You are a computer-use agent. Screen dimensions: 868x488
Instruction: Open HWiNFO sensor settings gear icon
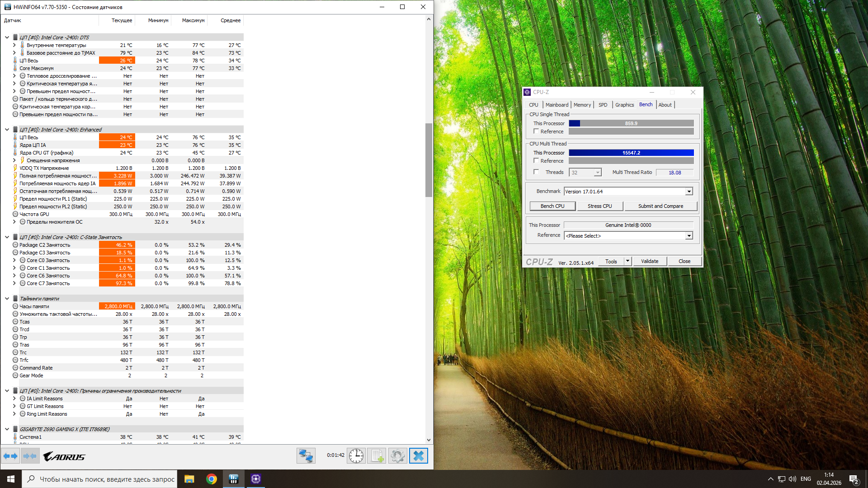click(x=398, y=456)
